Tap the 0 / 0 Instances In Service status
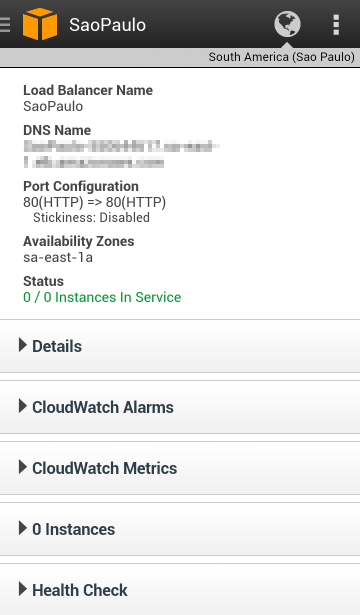Viewport: 360px width, 615px height. click(102, 297)
